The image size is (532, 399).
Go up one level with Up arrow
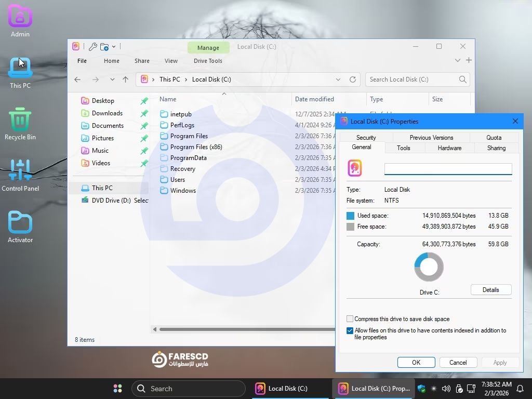point(125,79)
